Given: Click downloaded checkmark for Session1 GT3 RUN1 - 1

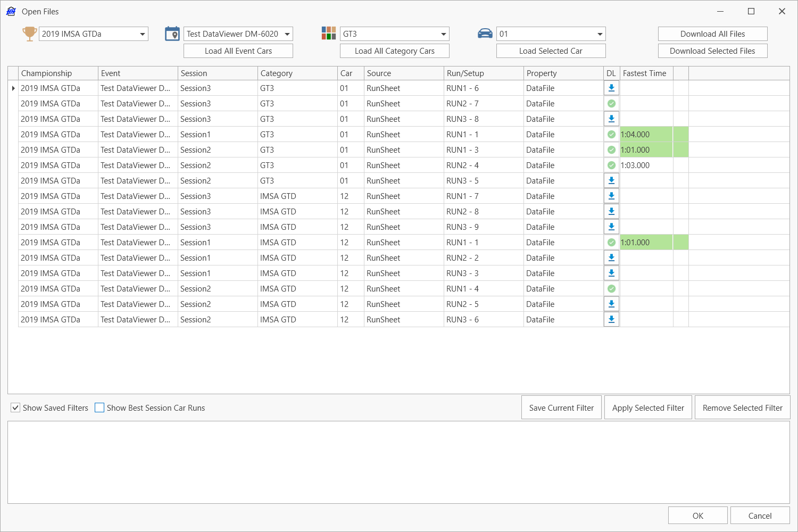Looking at the screenshot, I should [612, 134].
